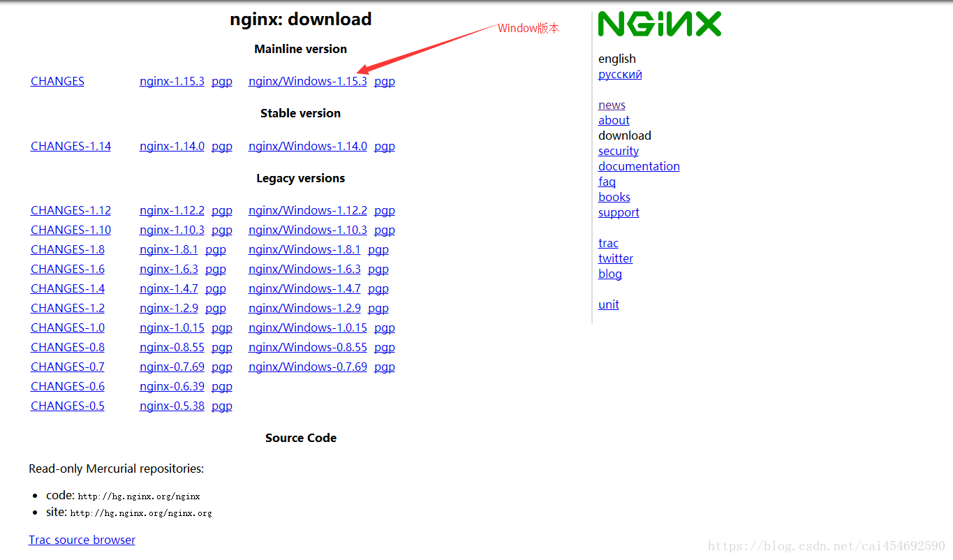Image resolution: width=953 pixels, height=560 pixels.
Task: Download nginx/Windows-0.8.55 build
Action: 308,347
